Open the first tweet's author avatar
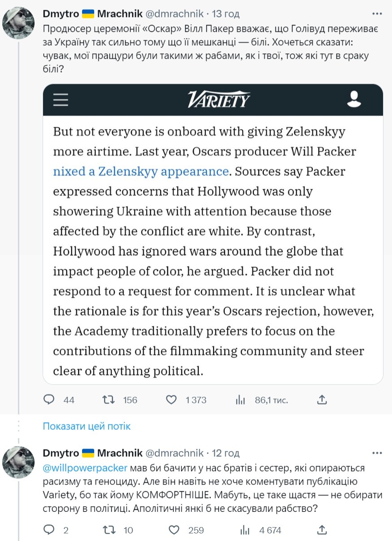The image size is (392, 541). pyautogui.click(x=18, y=23)
